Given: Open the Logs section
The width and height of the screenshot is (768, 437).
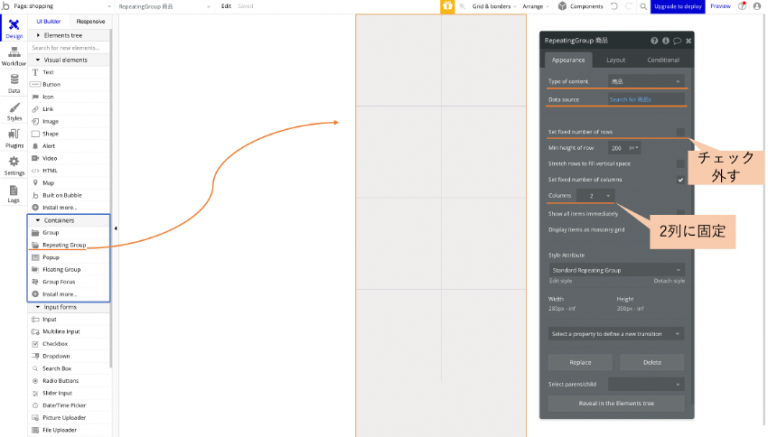Looking at the screenshot, I should pyautogui.click(x=14, y=192).
